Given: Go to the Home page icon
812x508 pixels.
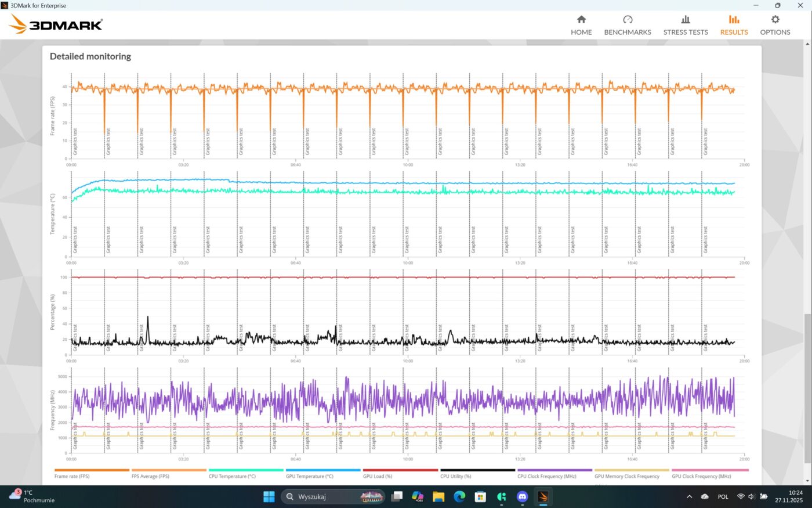Looking at the screenshot, I should (x=581, y=20).
